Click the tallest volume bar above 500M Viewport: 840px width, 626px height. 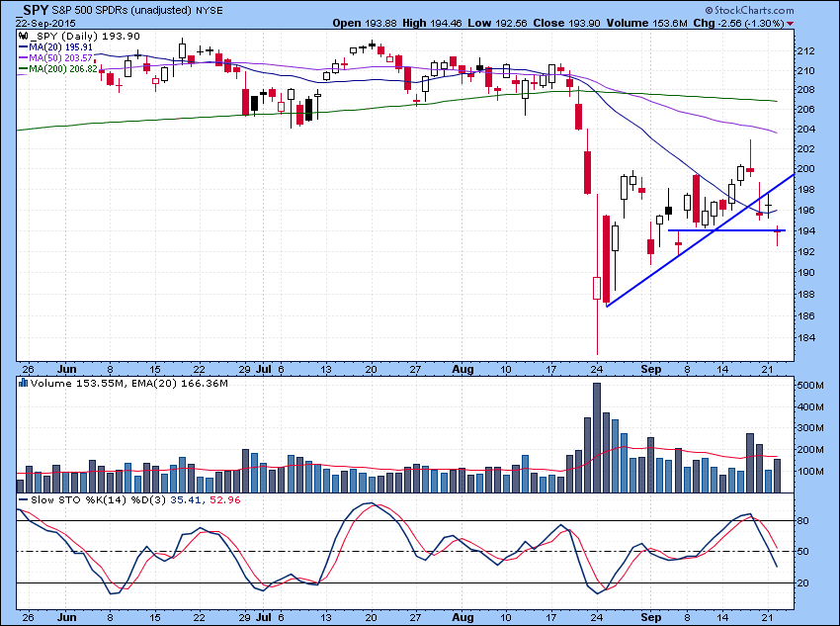tap(597, 437)
